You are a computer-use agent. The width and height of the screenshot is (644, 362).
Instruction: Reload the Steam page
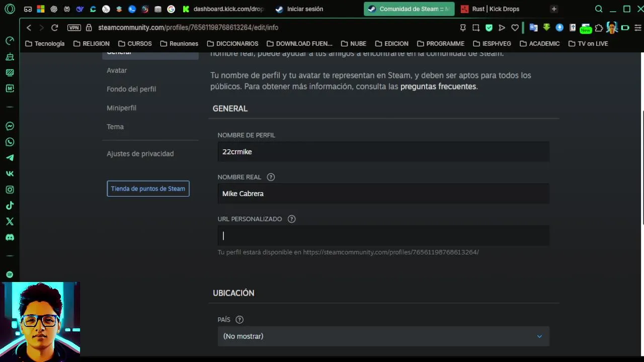coord(54,28)
